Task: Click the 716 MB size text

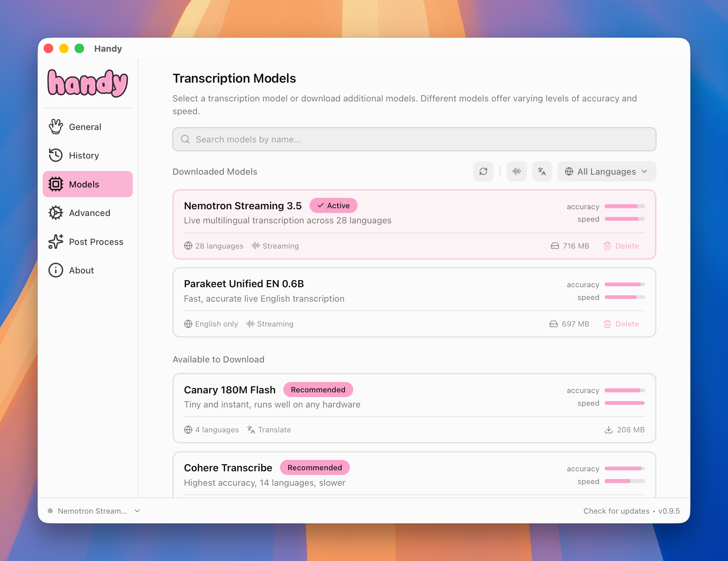Action: [576, 246]
